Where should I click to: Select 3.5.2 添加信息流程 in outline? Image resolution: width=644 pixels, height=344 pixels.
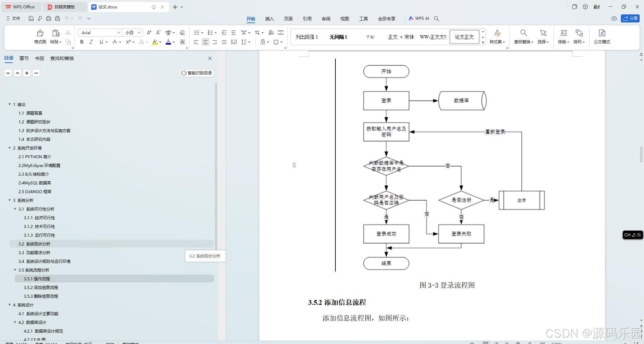41,287
